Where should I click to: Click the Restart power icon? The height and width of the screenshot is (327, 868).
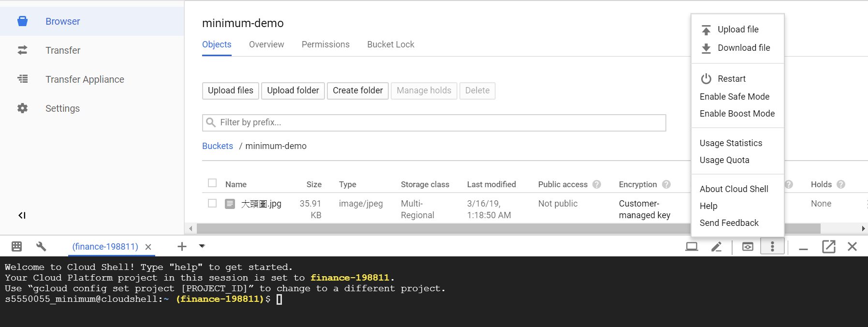pyautogui.click(x=706, y=78)
